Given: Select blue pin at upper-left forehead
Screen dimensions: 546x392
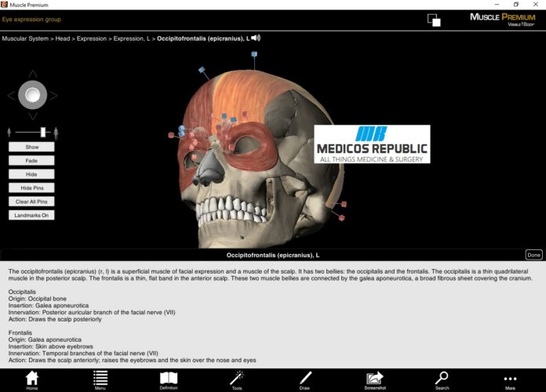Looking at the screenshot, I should coord(202,71).
